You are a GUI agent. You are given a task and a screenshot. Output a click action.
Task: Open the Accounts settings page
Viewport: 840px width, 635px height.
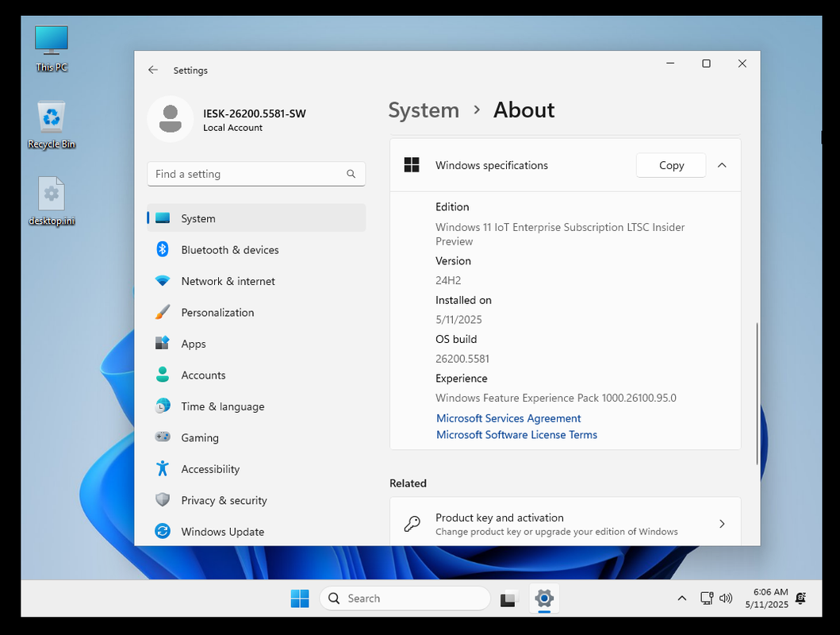click(256, 375)
